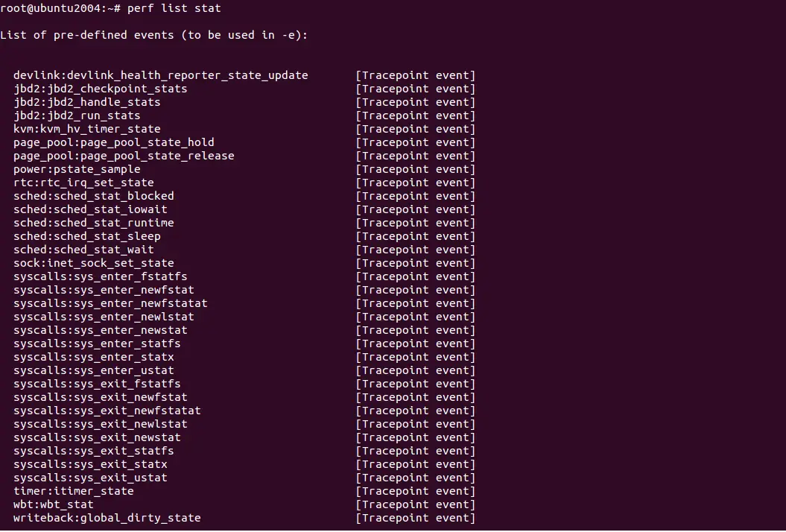Click on jbd2:jbd2_handle_stats entry
The width and height of the screenshot is (786, 532).
(86, 102)
